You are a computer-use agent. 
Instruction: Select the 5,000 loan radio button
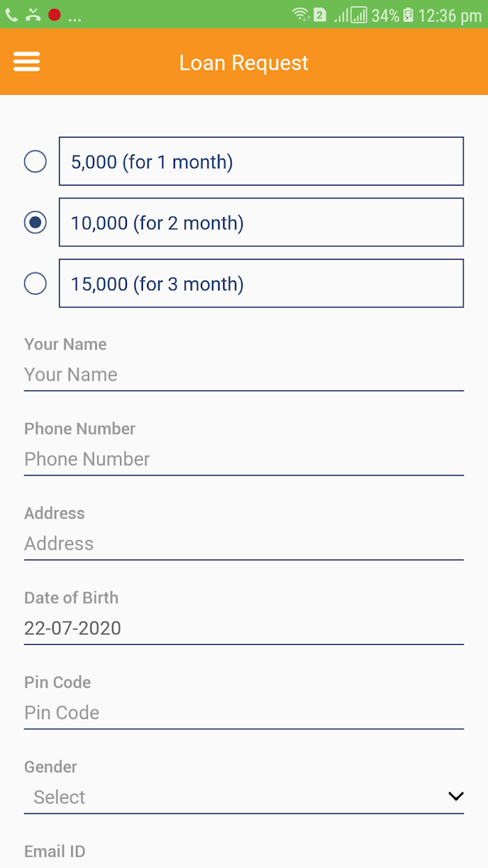coord(36,161)
